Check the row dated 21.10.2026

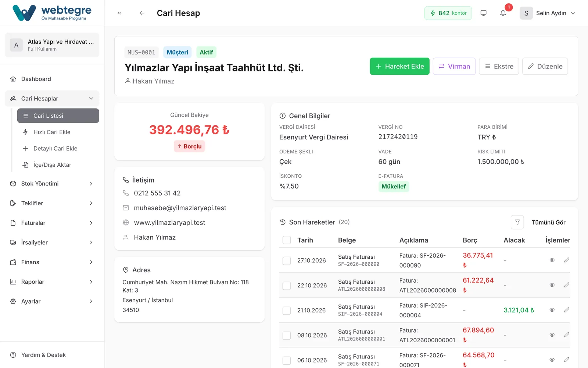(x=287, y=311)
